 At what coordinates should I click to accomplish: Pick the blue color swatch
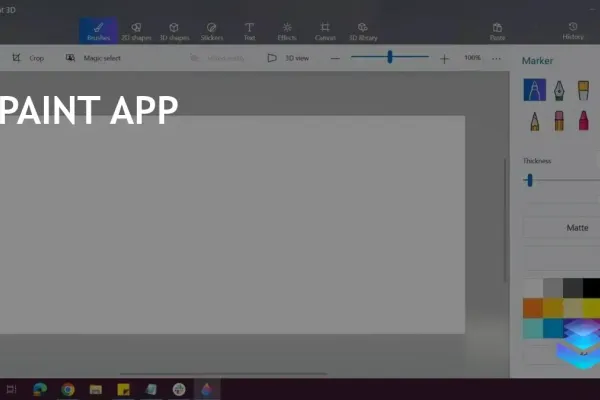click(553, 328)
